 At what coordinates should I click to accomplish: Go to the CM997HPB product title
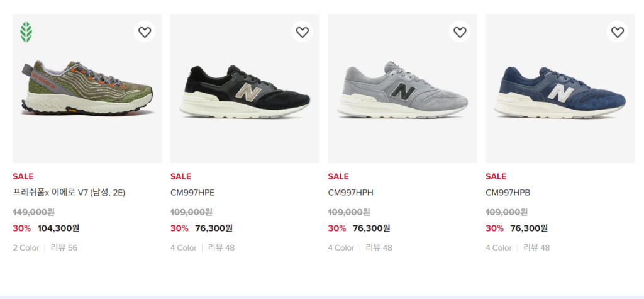coord(508,193)
